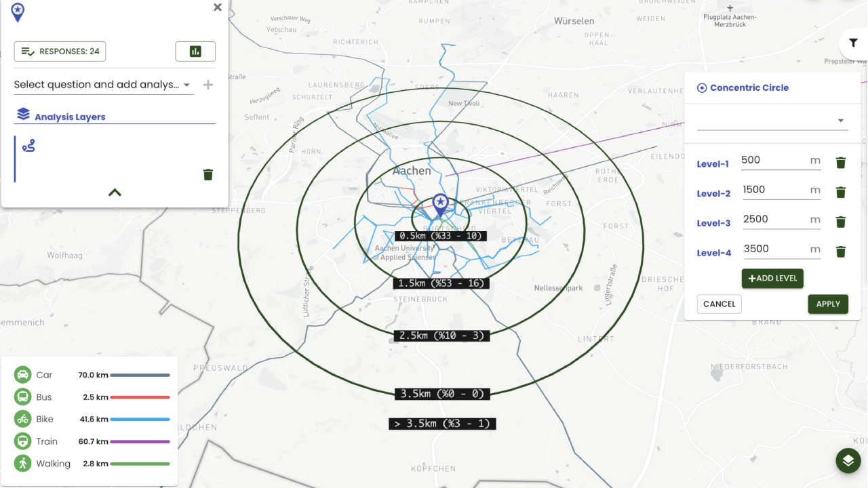Open the map filter funnel button

[853, 43]
